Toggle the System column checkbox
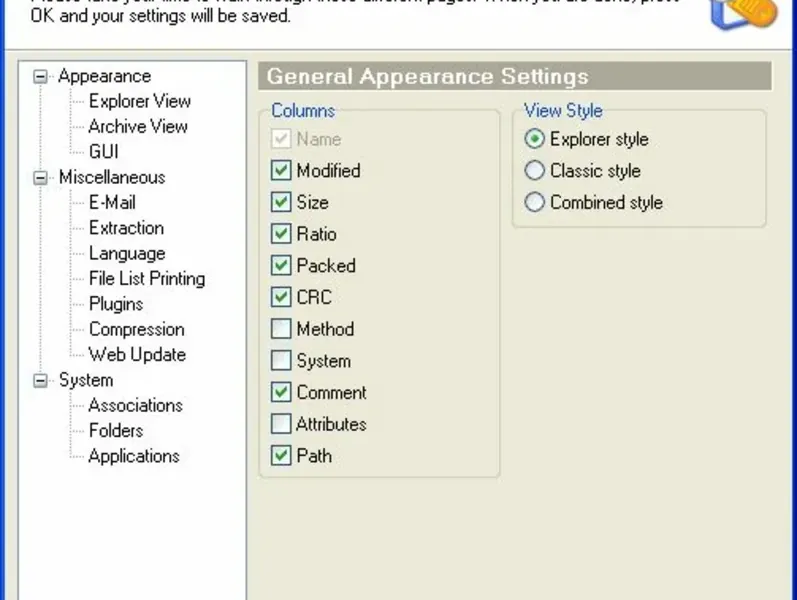The height and width of the screenshot is (600, 797). (281, 361)
